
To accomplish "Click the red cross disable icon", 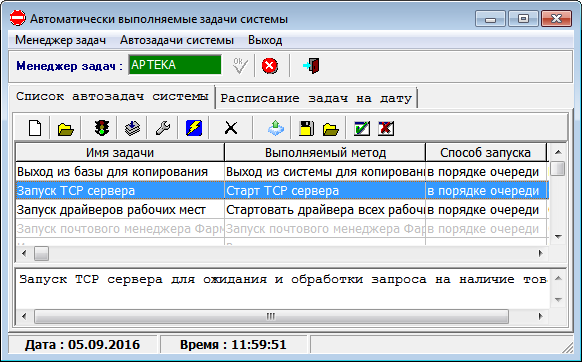I will pos(386,128).
